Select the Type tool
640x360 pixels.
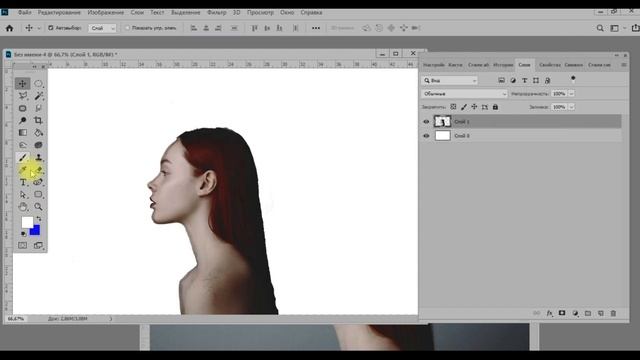pyautogui.click(x=22, y=182)
